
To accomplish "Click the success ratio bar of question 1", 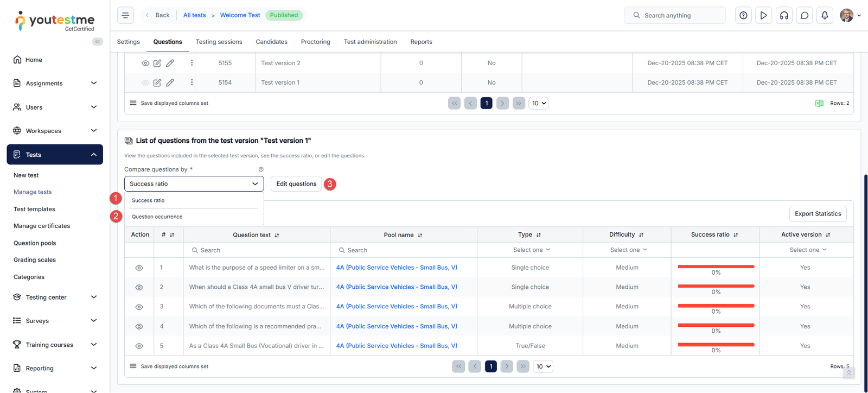I will click(716, 267).
